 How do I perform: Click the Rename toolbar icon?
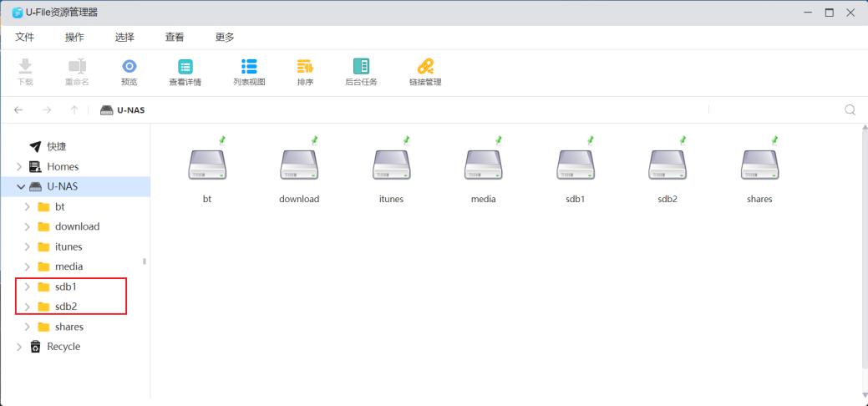pos(77,67)
